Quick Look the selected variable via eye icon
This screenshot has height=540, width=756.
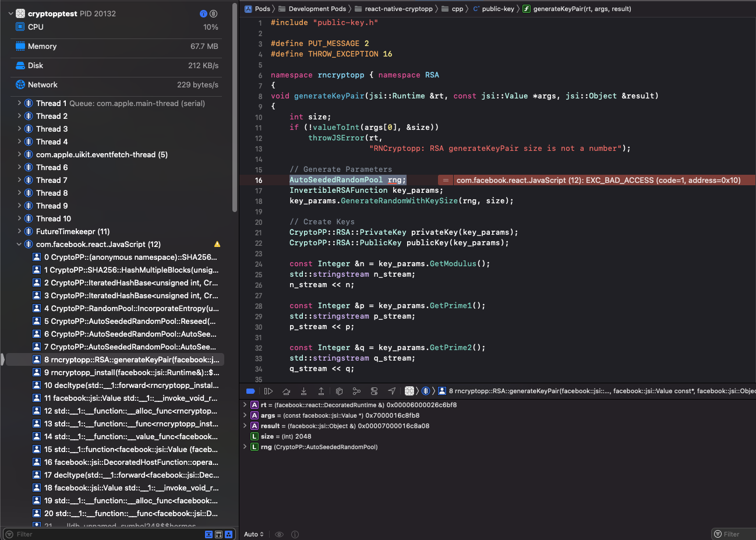point(279,534)
